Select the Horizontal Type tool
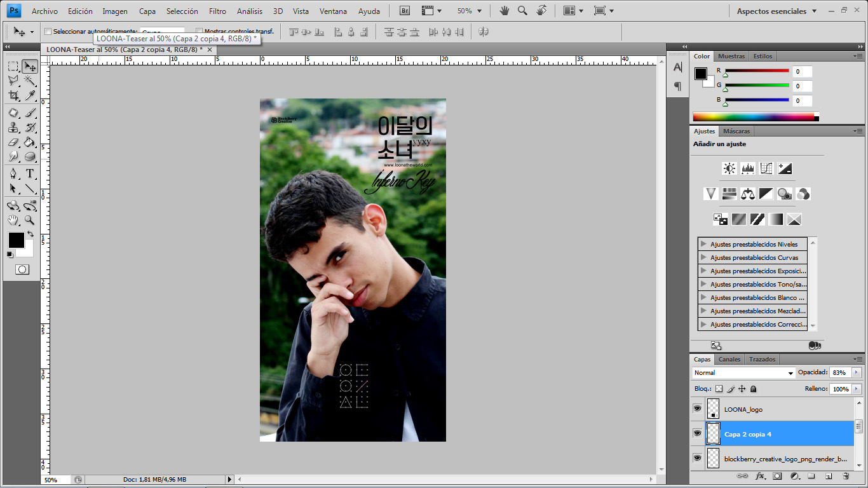 (30, 173)
